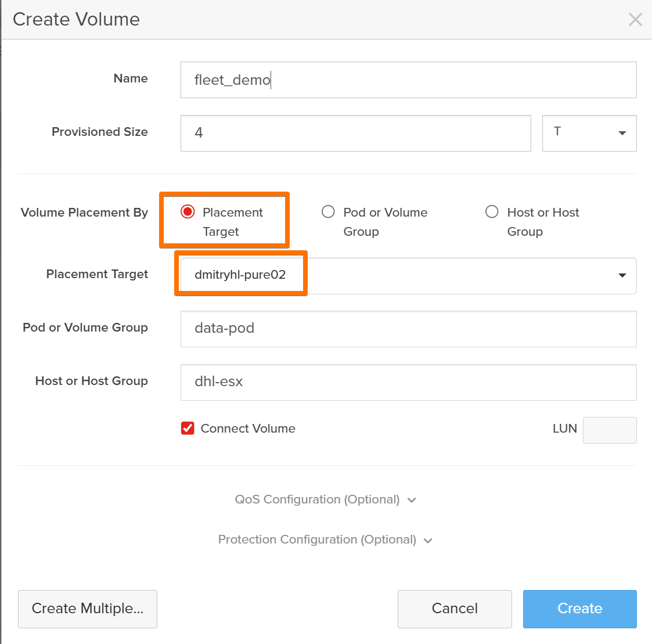
Task: Click the Provisioned Size field
Action: 355,133
